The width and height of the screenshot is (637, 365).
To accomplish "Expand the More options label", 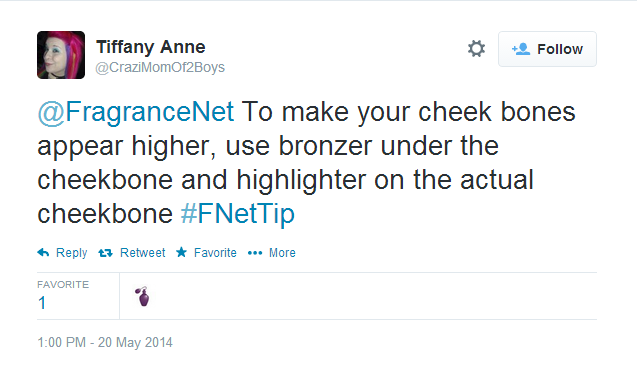I will point(282,253).
